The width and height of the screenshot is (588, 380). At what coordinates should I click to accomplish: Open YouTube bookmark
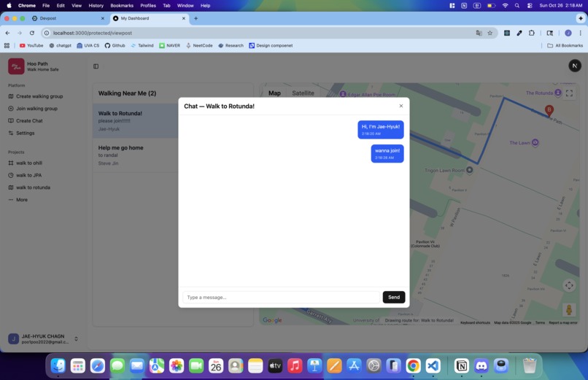31,45
